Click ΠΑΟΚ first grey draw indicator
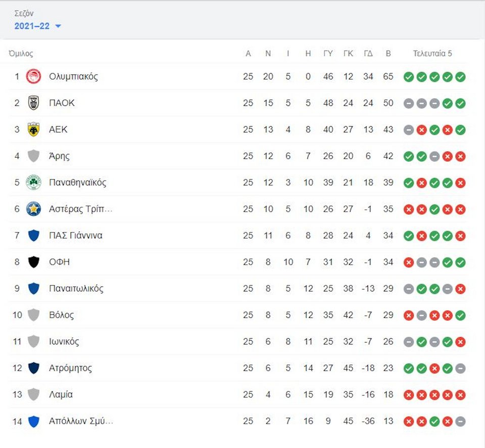The height and width of the screenshot is (448, 485). (x=409, y=104)
